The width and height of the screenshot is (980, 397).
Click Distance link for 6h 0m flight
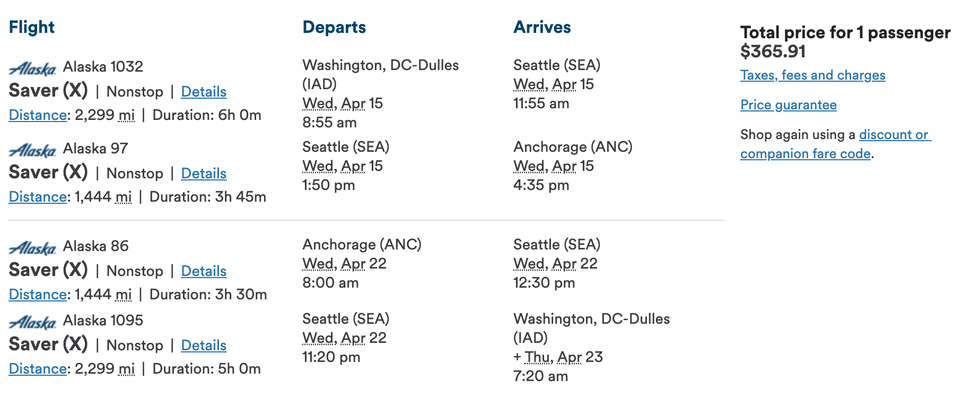[x=38, y=115]
